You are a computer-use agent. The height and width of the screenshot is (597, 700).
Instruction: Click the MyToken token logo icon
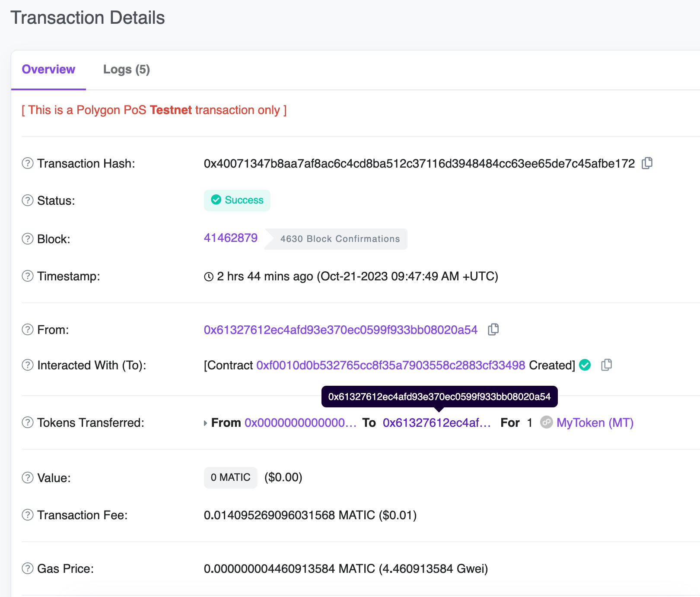pos(546,422)
